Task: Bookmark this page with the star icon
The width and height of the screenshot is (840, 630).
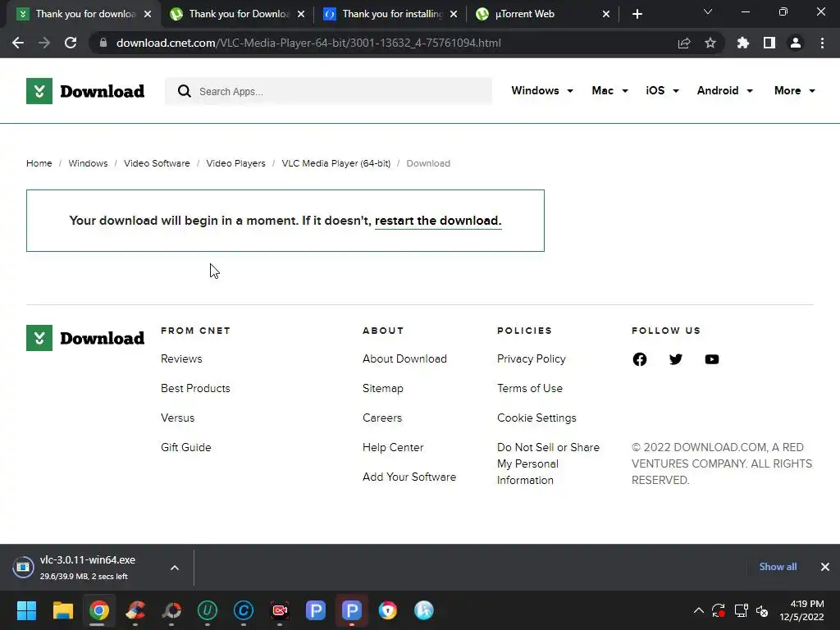Action: 710,43
